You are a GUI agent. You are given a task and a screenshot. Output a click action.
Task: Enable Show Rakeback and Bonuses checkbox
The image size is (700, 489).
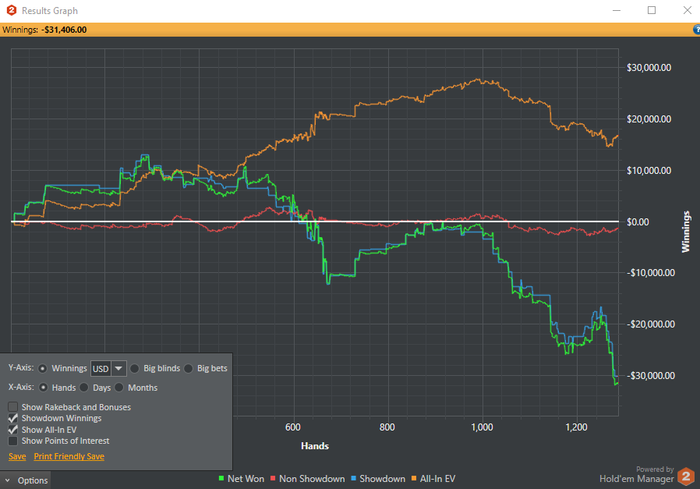click(13, 407)
